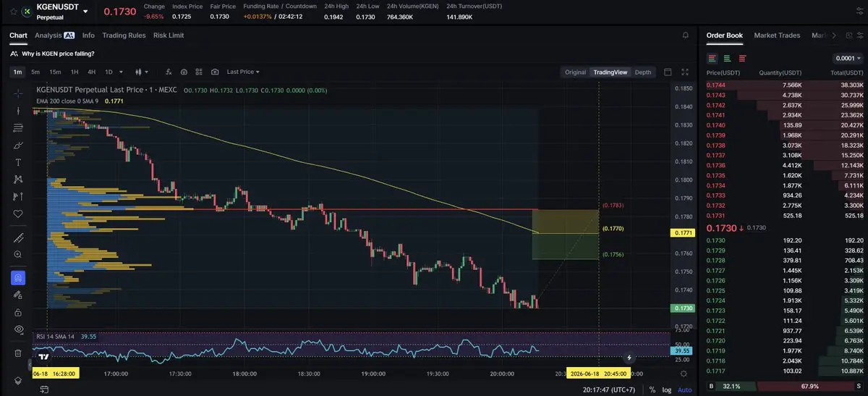Switch to the Market Trades tab
The image size is (868, 396).
pos(777,35)
